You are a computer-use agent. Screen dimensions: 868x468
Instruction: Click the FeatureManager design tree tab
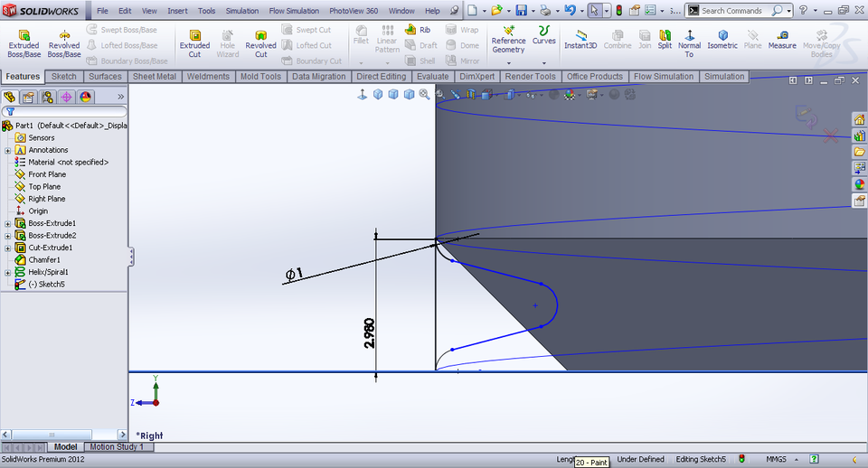pos(9,98)
